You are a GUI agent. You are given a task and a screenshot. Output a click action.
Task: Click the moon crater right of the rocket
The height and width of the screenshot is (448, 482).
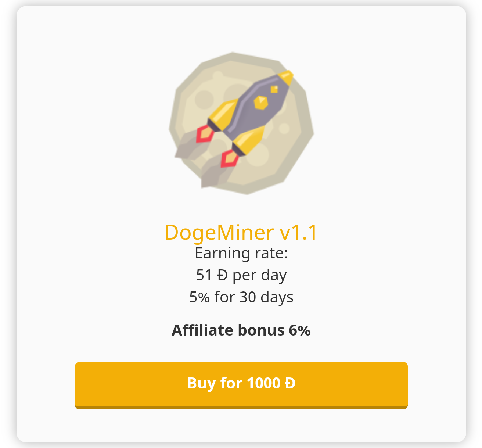tap(284, 129)
